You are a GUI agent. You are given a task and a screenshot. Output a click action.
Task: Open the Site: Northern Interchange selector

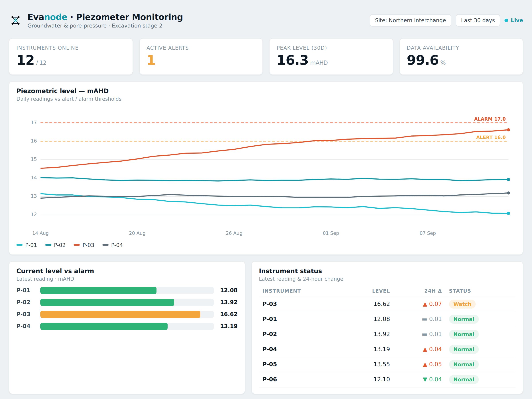coord(410,20)
